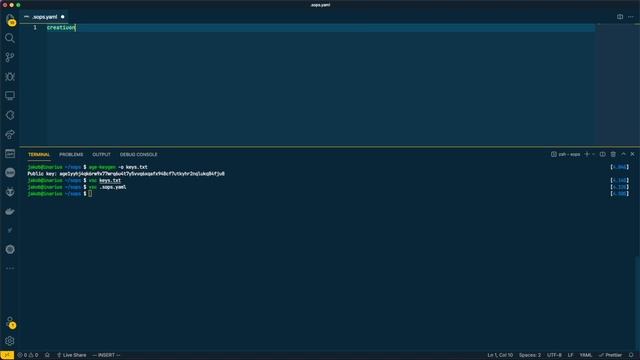The height and width of the screenshot is (360, 640).
Task: Open the notifications bell in status bar
Action: 631,355
